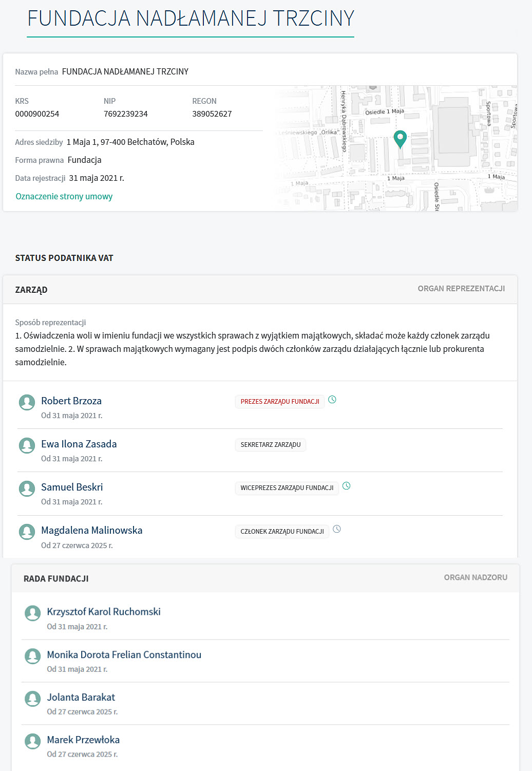
Task: Open Samuel Beskri's profile link
Action: pyautogui.click(x=72, y=487)
